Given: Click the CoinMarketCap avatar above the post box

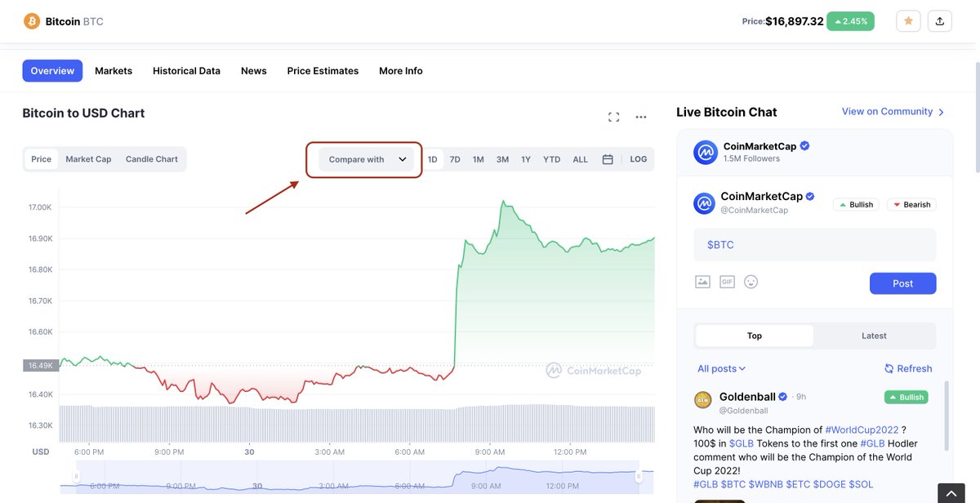Looking at the screenshot, I should (704, 203).
